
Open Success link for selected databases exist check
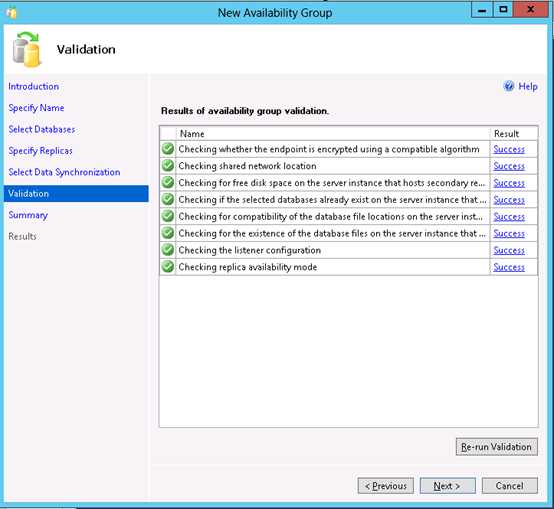509,200
